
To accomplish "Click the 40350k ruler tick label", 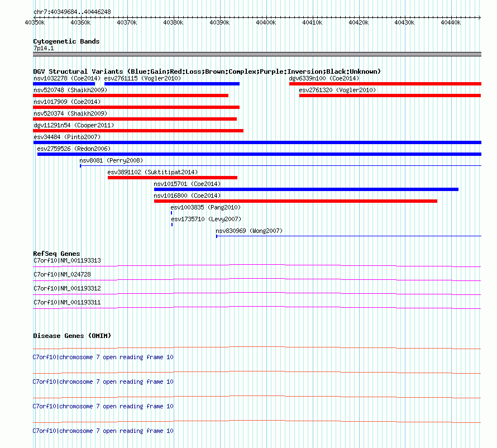I will 35,22.
